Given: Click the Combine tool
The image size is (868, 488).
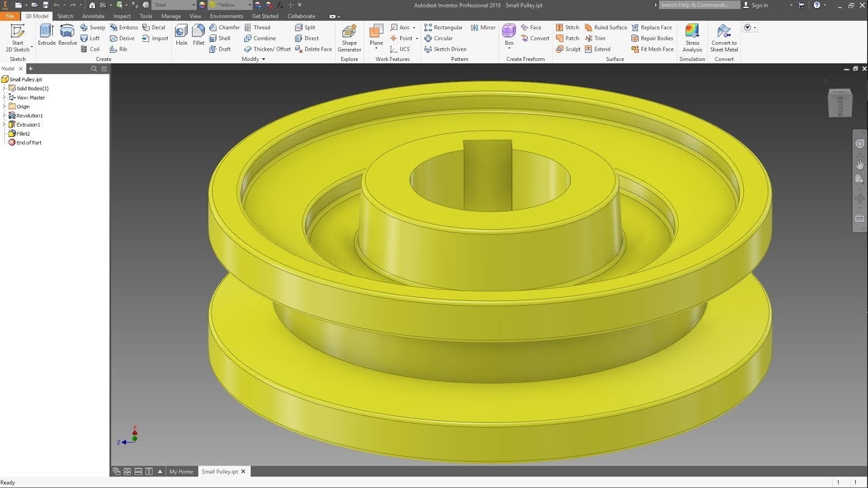Looking at the screenshot, I should 260,39.
